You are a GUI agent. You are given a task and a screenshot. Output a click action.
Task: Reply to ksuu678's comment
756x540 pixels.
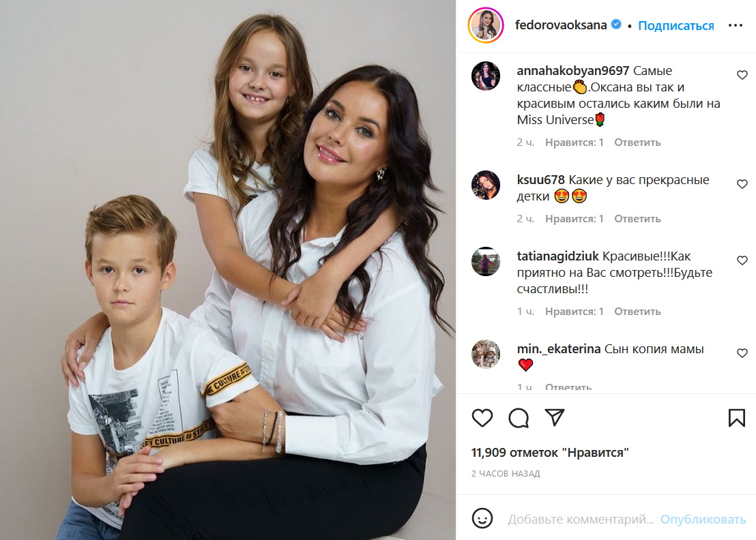(637, 219)
